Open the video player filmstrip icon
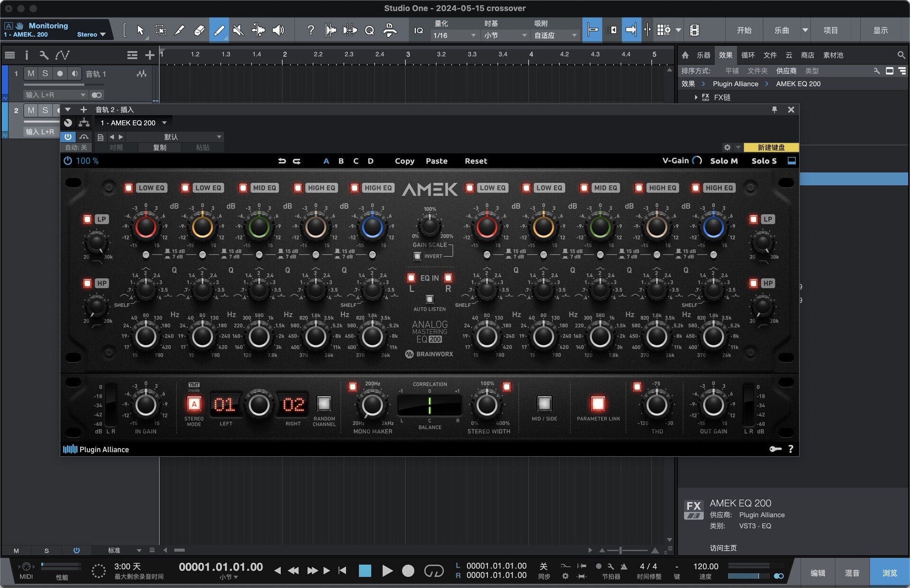Image resolution: width=910 pixels, height=588 pixels. (x=694, y=30)
